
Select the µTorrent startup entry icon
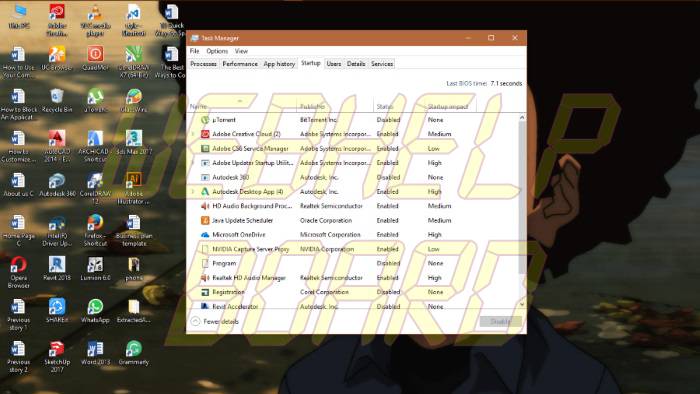coord(205,120)
